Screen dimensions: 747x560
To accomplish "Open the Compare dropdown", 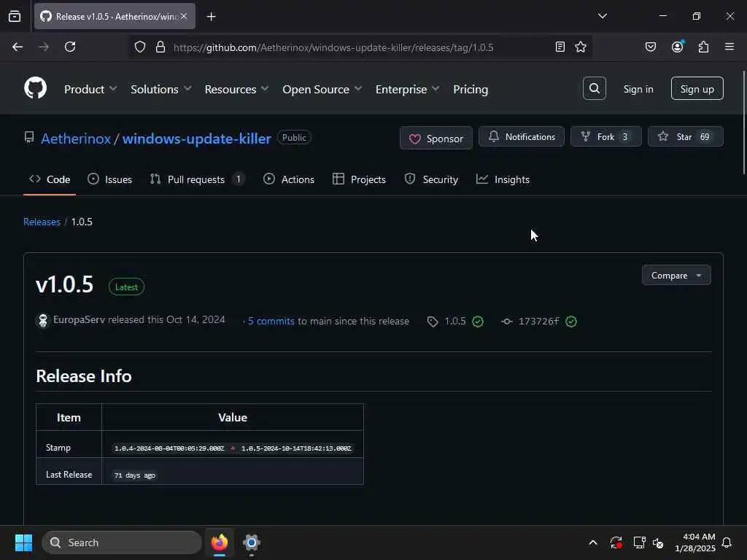I will (676, 275).
